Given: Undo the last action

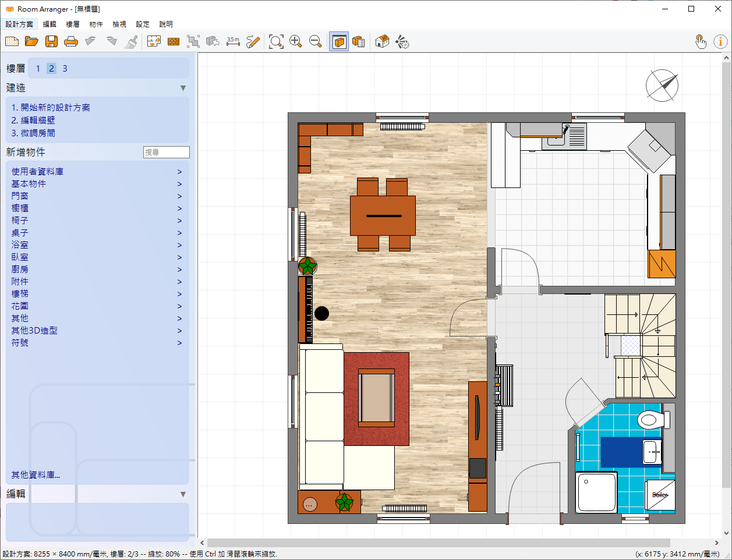Looking at the screenshot, I should coord(90,41).
